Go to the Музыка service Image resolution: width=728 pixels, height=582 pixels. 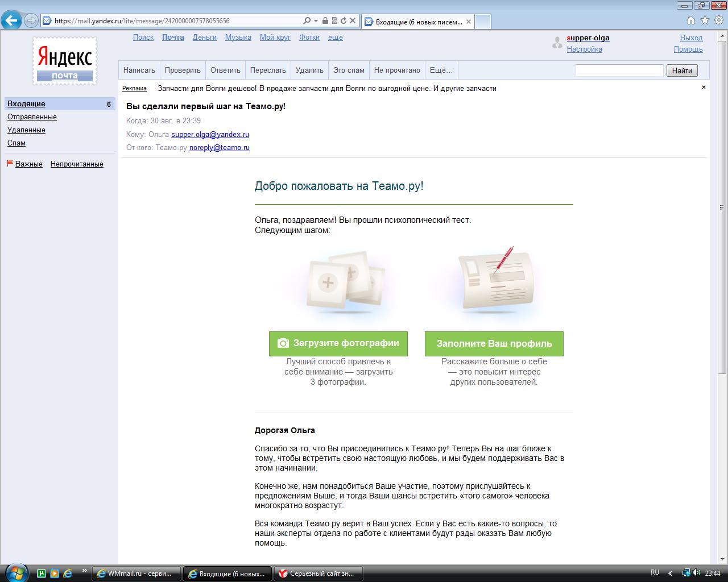click(238, 38)
